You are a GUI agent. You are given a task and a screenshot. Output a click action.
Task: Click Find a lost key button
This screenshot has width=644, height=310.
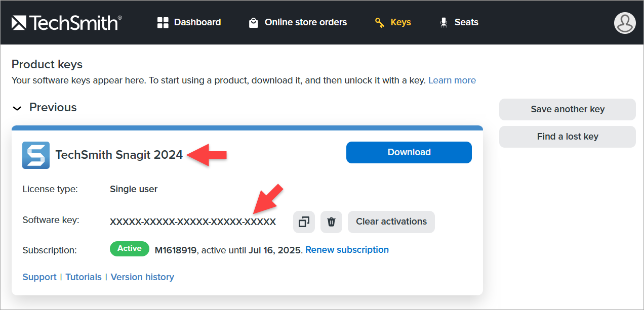(x=568, y=137)
